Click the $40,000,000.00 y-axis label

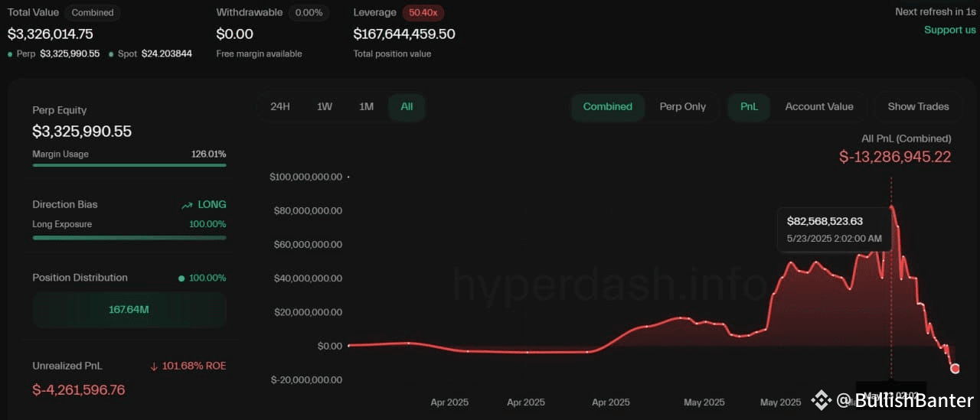pyautogui.click(x=308, y=278)
